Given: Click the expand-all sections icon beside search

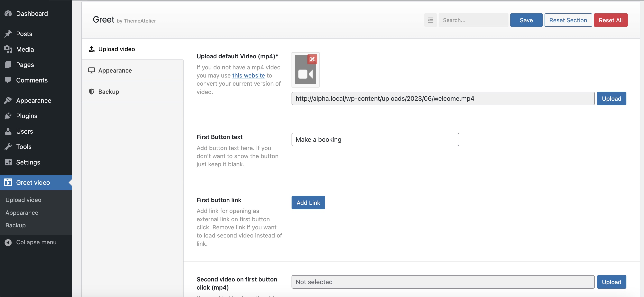Looking at the screenshot, I should [430, 20].
